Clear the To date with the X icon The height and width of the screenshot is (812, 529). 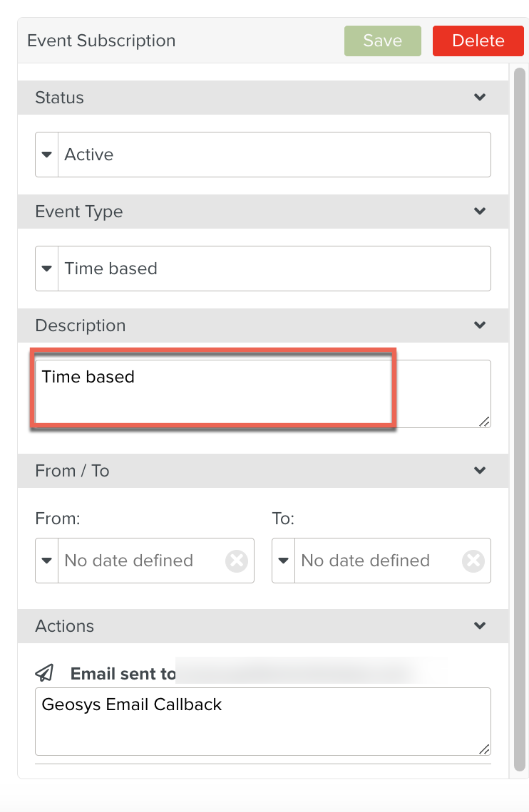(473, 561)
